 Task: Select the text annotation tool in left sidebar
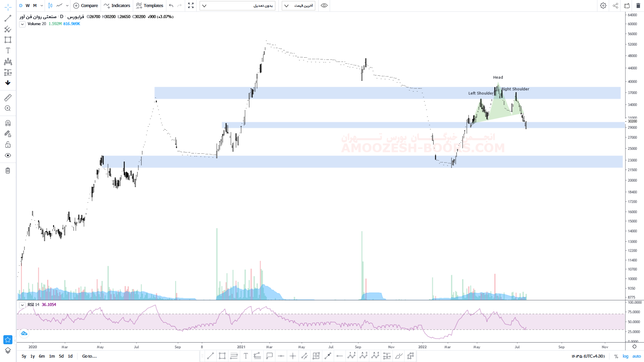click(x=8, y=51)
